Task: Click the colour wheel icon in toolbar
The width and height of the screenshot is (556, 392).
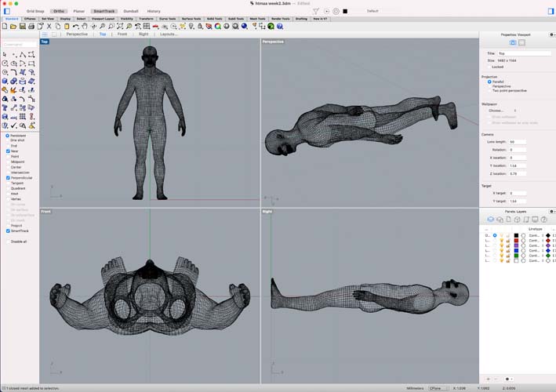Action: pyautogui.click(x=218, y=26)
